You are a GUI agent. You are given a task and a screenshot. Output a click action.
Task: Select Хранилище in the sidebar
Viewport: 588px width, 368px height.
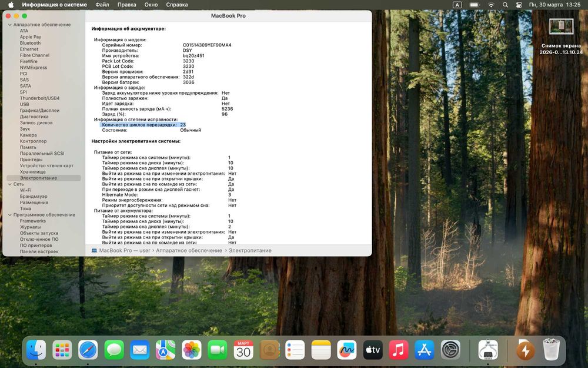(32, 172)
